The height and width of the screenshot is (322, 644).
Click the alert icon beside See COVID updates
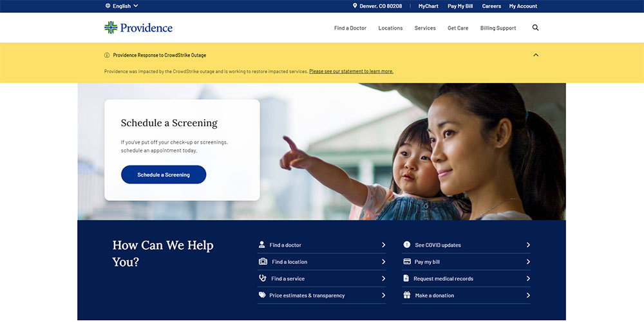pyautogui.click(x=406, y=244)
